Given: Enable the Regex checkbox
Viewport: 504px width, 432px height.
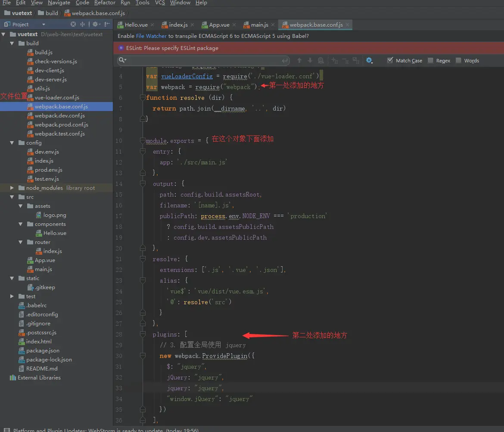Looking at the screenshot, I should (x=430, y=60).
